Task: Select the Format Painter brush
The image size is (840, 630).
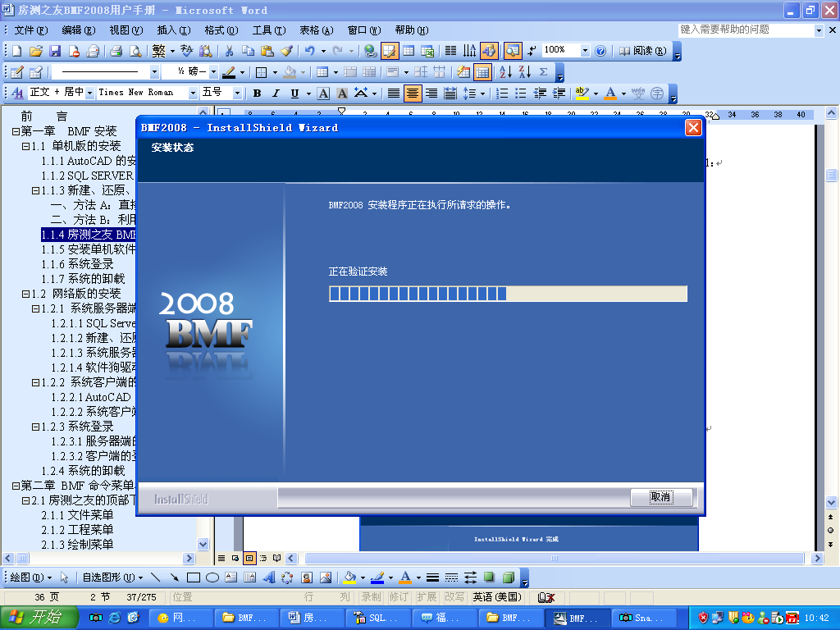Action: [286, 51]
